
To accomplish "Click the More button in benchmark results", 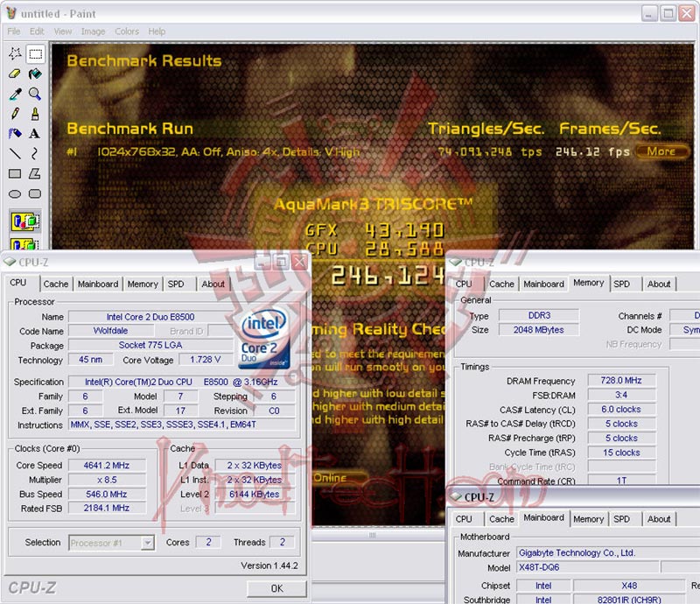I will (x=661, y=151).
